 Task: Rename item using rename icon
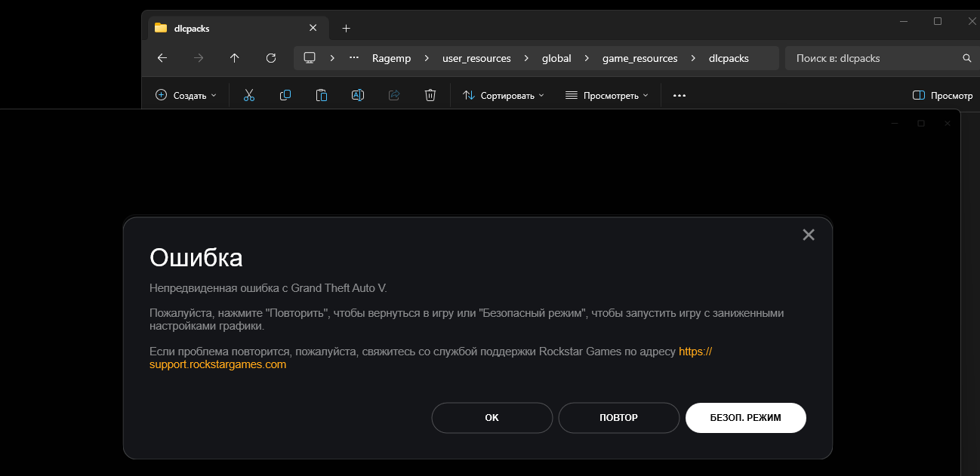[358, 95]
